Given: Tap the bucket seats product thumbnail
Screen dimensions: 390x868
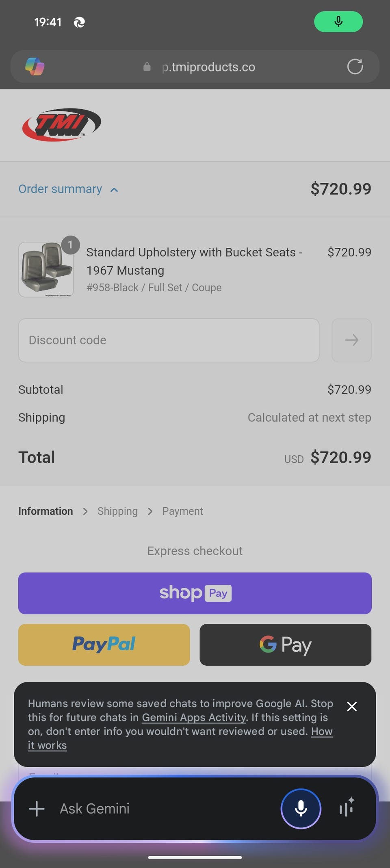Looking at the screenshot, I should (46, 269).
